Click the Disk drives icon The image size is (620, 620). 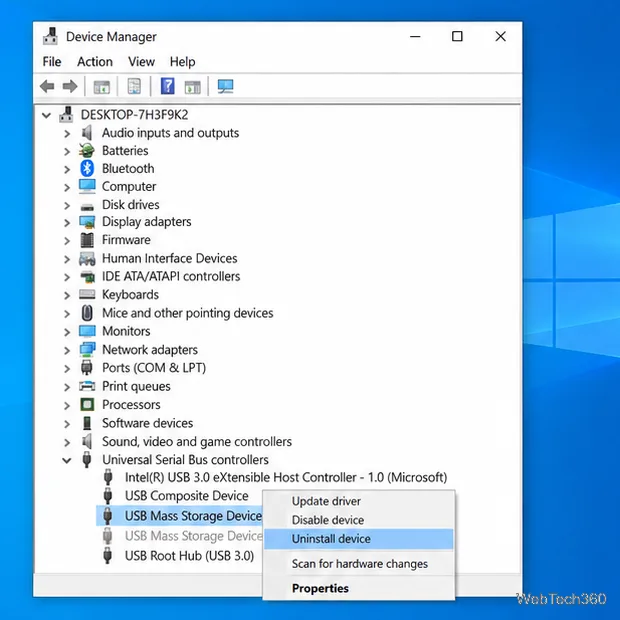[87, 206]
